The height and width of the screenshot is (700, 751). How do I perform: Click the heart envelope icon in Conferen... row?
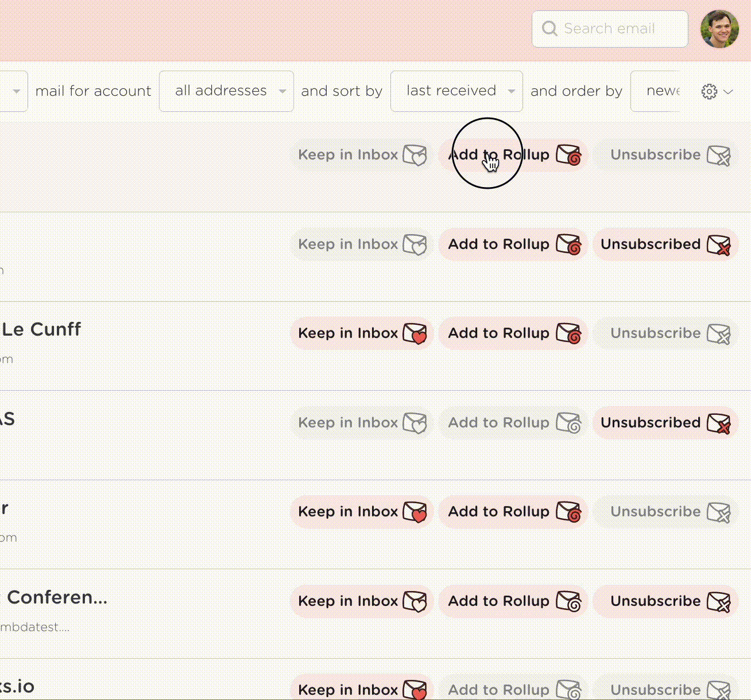tap(415, 601)
